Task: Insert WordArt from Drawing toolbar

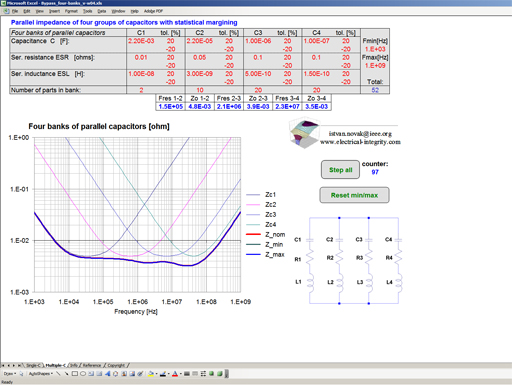Action: (107, 374)
